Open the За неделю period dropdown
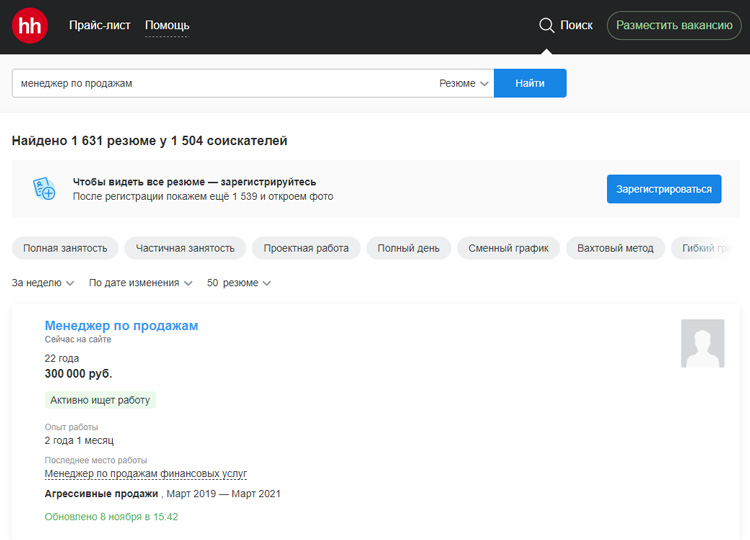 [x=43, y=283]
